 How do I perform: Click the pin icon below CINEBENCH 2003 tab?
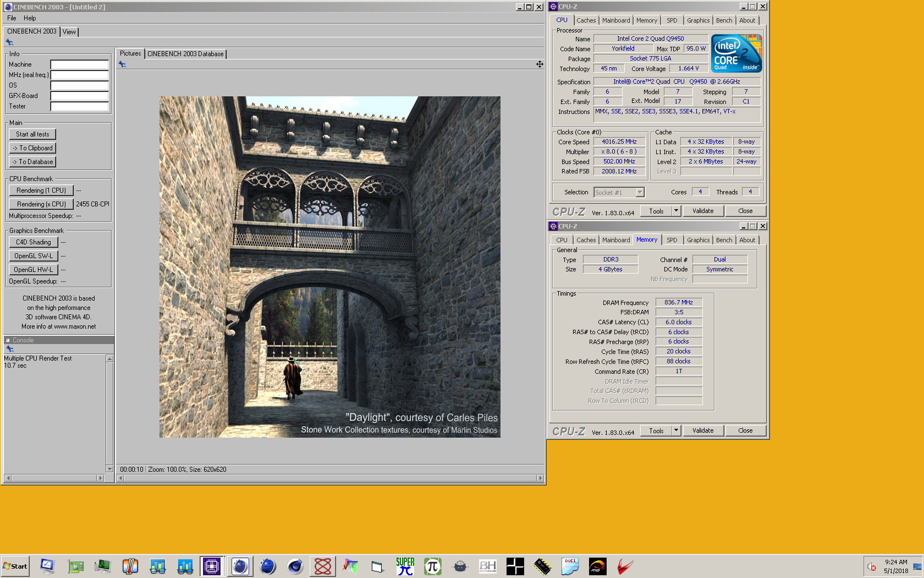[x=9, y=42]
